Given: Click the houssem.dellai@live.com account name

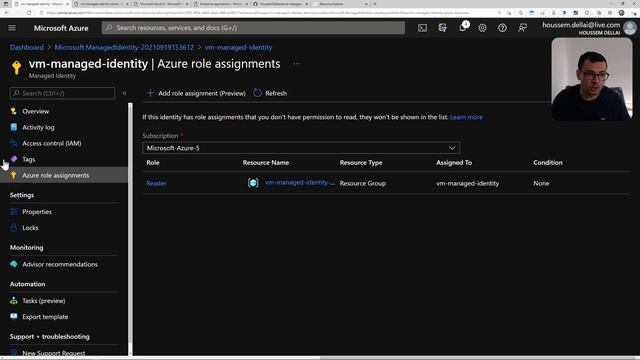Looking at the screenshot, I should coord(581,25).
